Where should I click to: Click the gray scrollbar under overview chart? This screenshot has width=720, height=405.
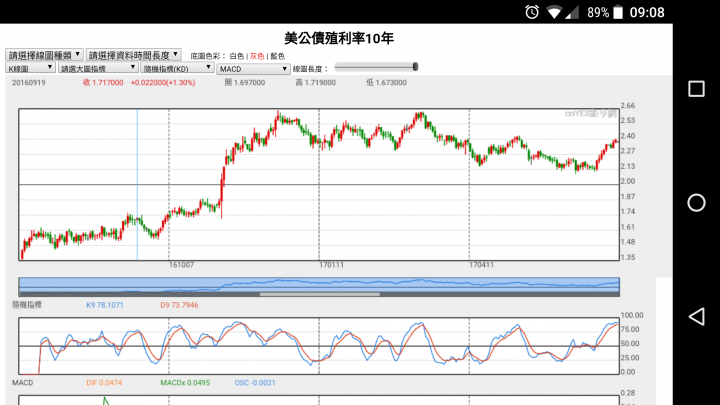click(x=319, y=294)
